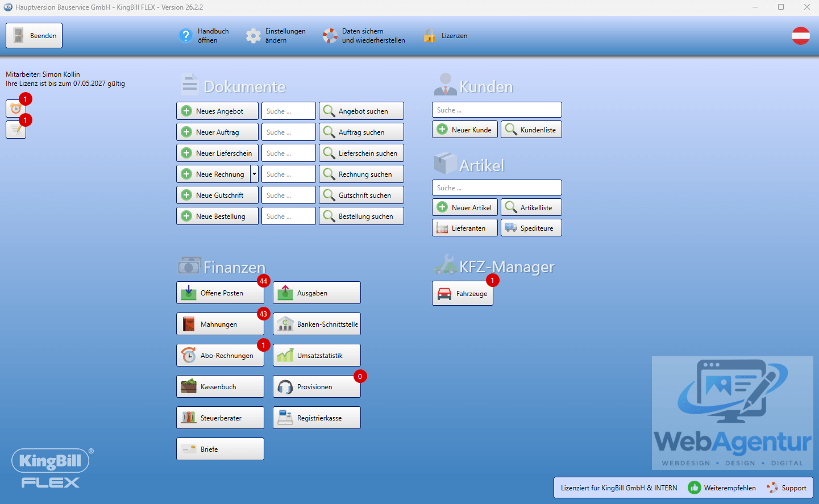Create a Neuer Auftrag

217,132
